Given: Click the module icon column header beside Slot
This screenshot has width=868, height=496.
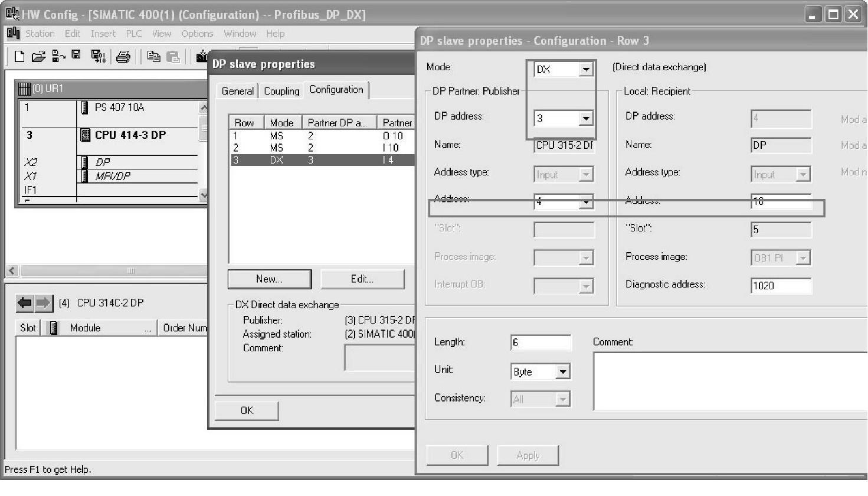Looking at the screenshot, I should pyautogui.click(x=54, y=328).
